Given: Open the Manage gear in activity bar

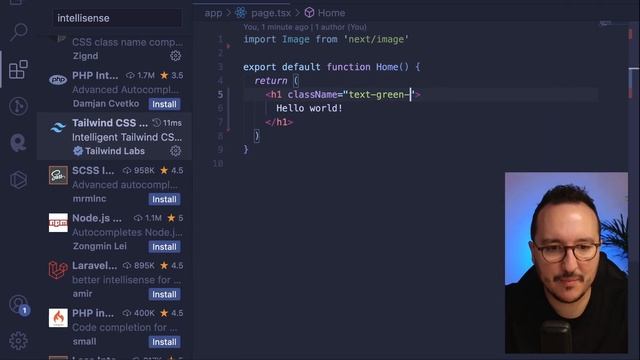Looking at the screenshot, I should [18, 340].
